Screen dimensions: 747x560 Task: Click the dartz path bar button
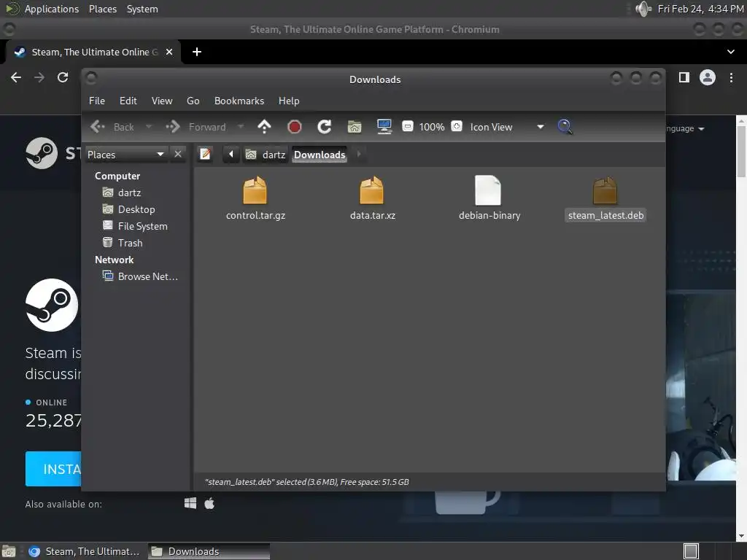[265, 155]
